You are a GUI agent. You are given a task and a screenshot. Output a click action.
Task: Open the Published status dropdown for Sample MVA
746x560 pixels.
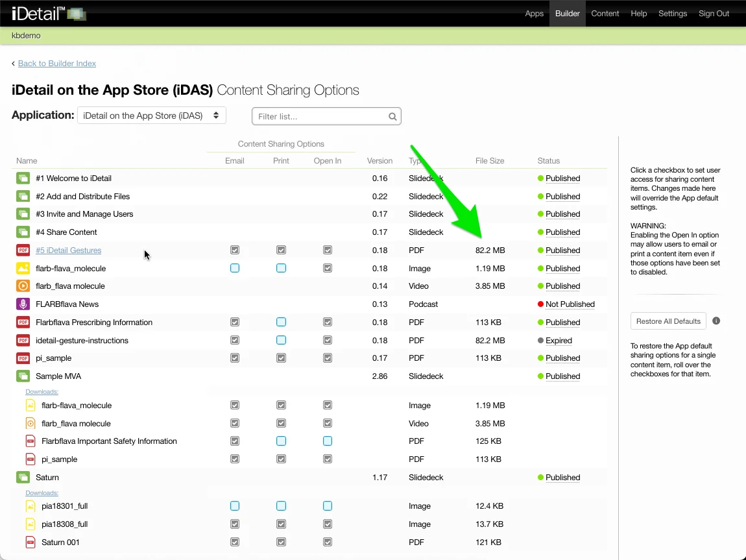click(x=562, y=376)
